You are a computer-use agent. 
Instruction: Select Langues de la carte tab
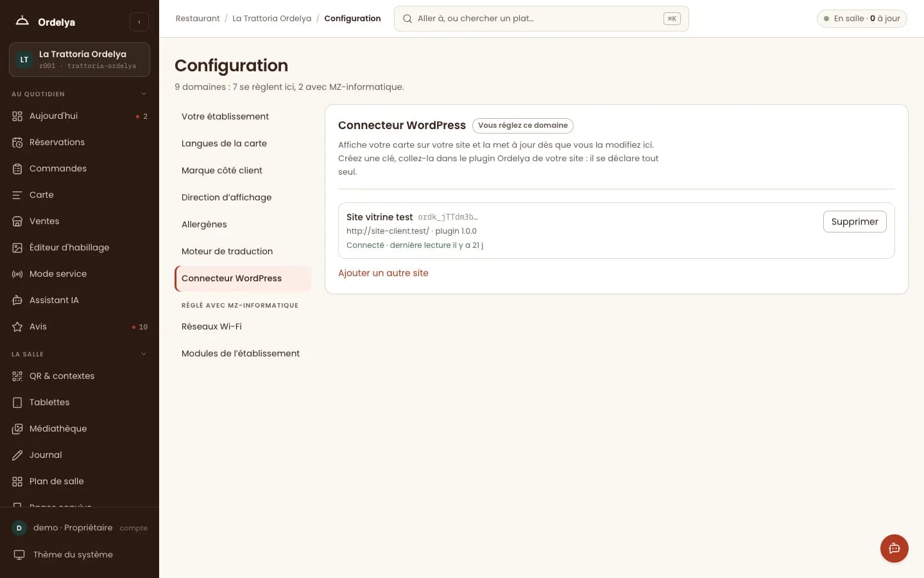point(243,143)
